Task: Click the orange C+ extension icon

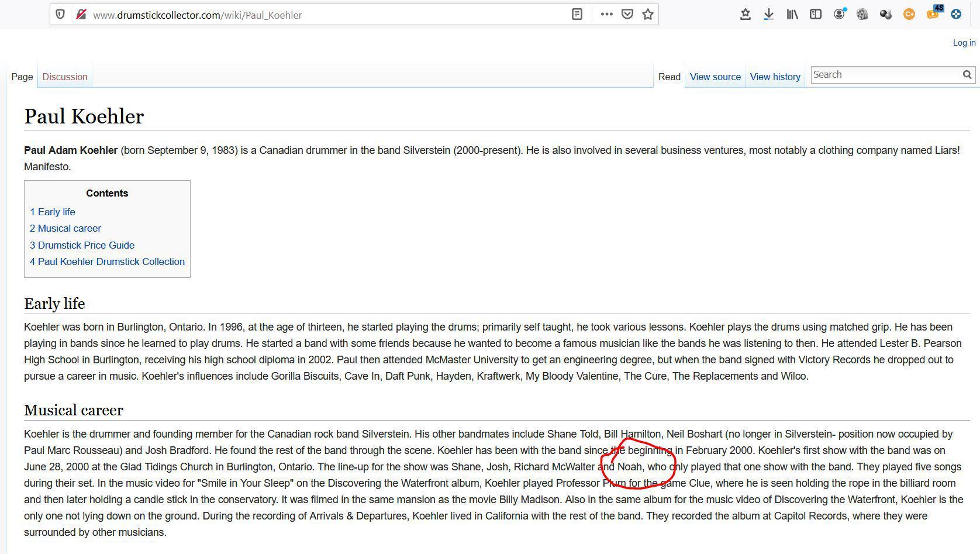Action: (x=909, y=15)
